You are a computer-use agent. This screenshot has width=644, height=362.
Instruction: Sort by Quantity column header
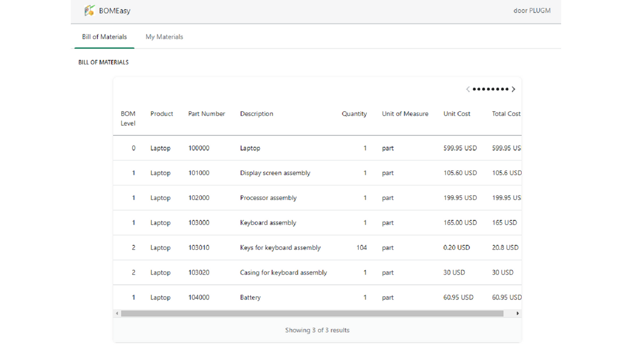pyautogui.click(x=354, y=114)
